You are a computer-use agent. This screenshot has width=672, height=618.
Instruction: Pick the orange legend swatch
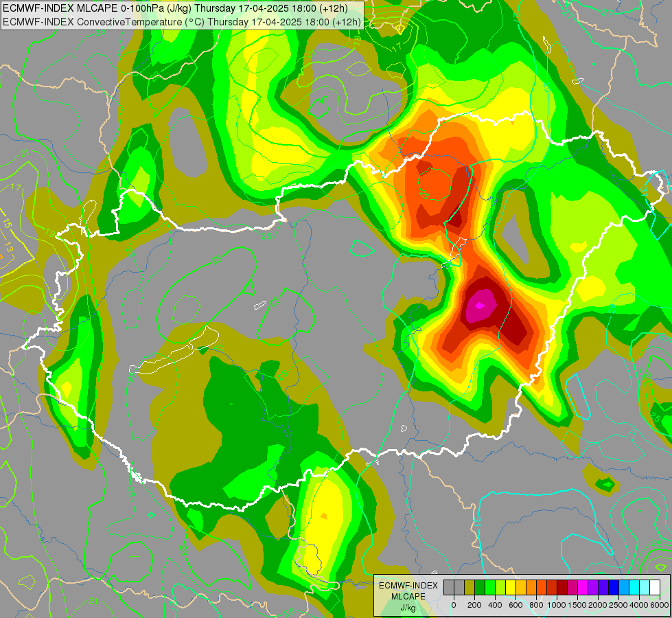pos(531,587)
